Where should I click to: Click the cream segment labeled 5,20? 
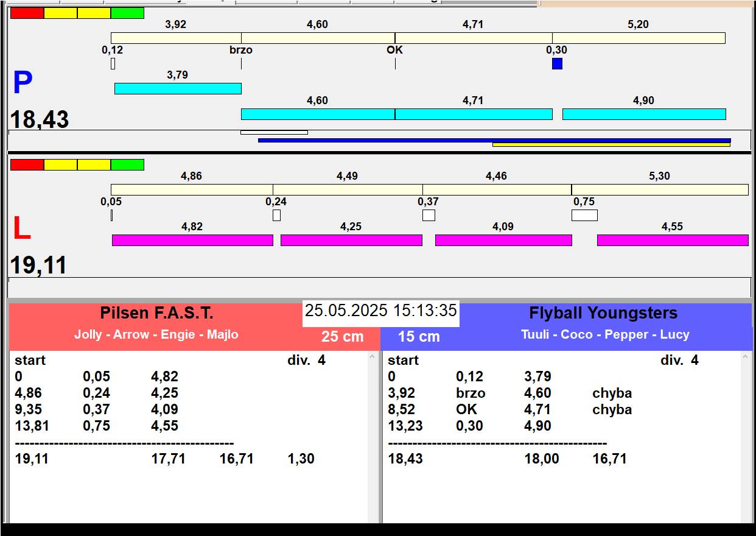point(639,38)
